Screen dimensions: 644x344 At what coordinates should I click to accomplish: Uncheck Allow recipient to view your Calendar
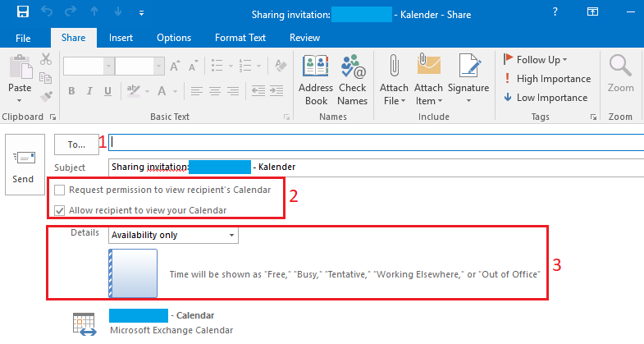(x=60, y=210)
